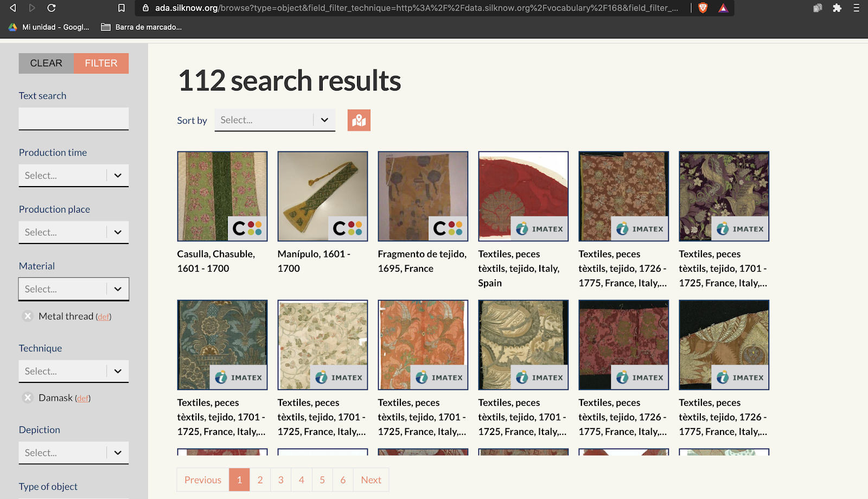Click the orange FILTER button

tap(101, 63)
